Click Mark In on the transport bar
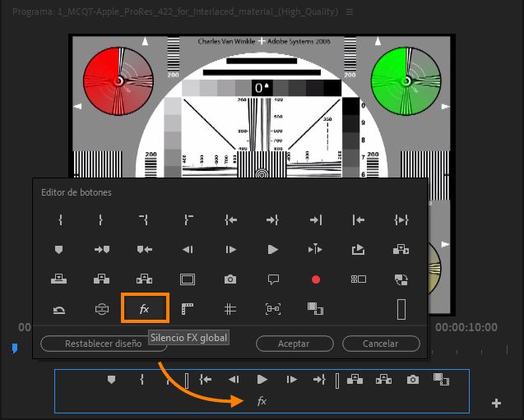The image size is (524, 420). (x=141, y=380)
